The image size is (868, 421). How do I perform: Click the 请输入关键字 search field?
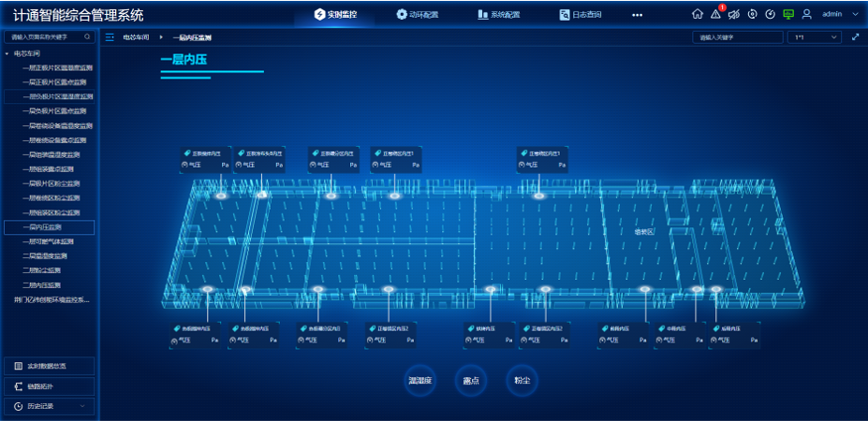tap(737, 37)
